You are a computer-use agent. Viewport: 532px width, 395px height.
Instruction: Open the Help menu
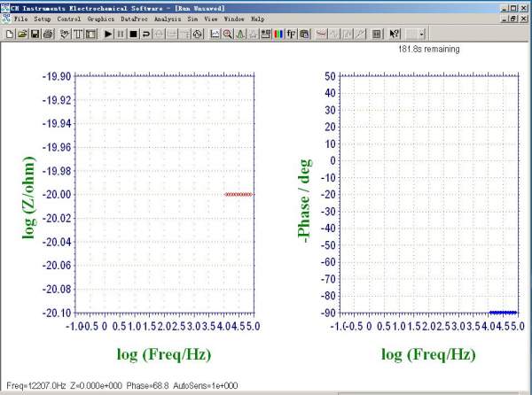click(x=257, y=19)
